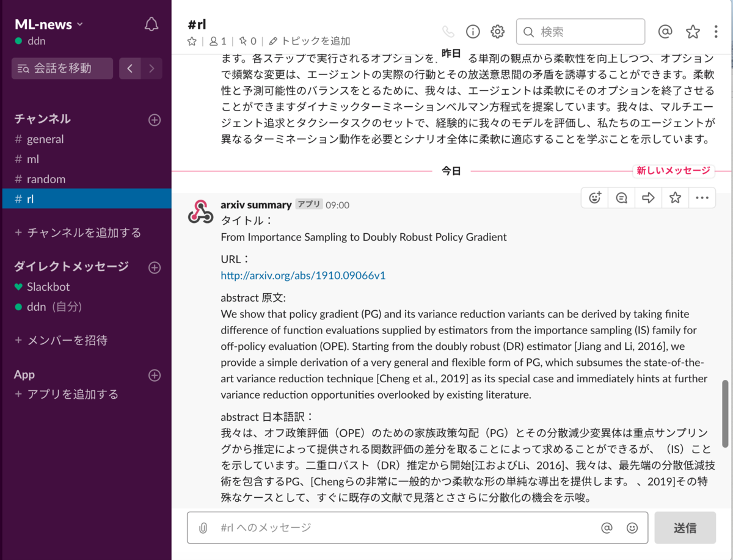Screen dimensions: 733x560
Task: Attach a file using the paperclip icon
Action: tap(202, 527)
